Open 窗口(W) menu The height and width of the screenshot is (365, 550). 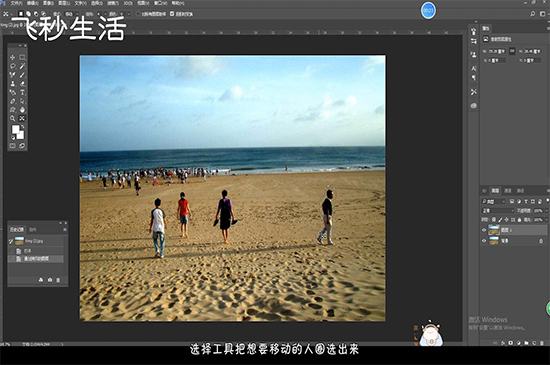click(x=160, y=3)
